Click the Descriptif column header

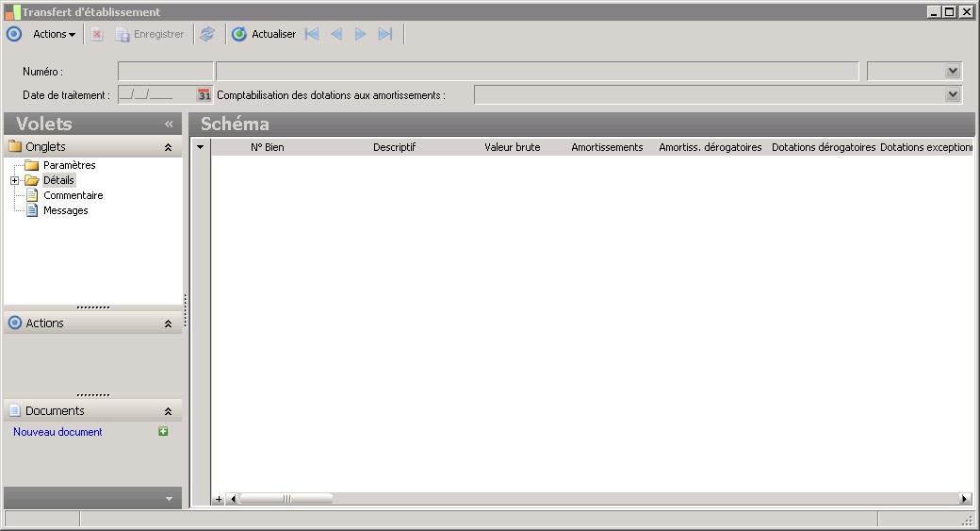click(394, 147)
